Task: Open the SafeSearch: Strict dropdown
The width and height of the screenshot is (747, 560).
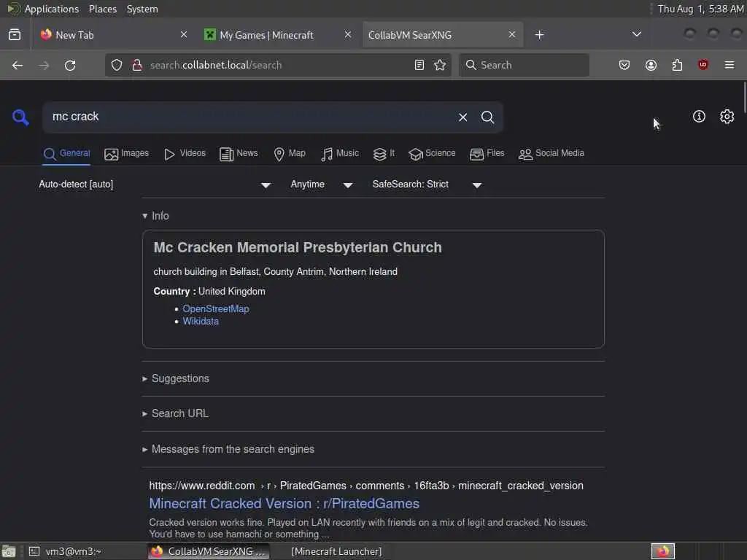Action: (x=427, y=184)
